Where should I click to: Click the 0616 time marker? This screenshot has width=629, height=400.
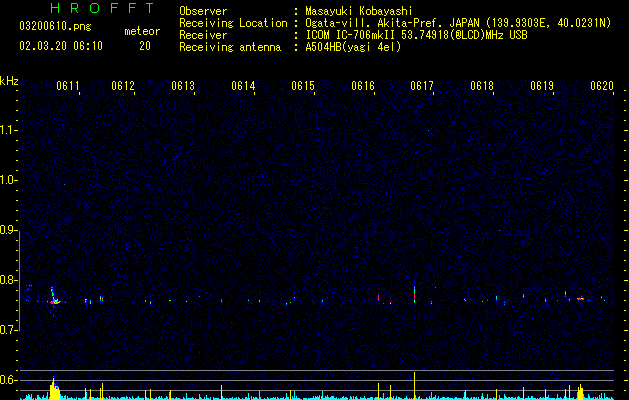[362, 85]
